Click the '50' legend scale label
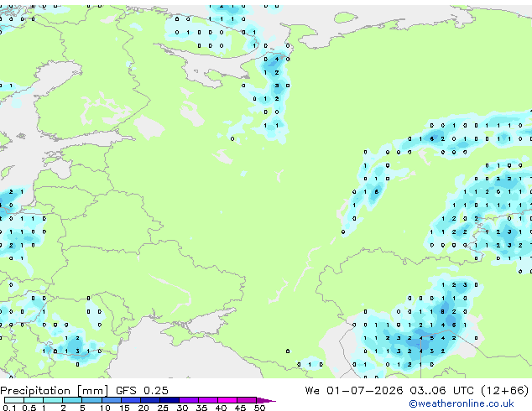This screenshot has height=411, width=532. [259, 408]
